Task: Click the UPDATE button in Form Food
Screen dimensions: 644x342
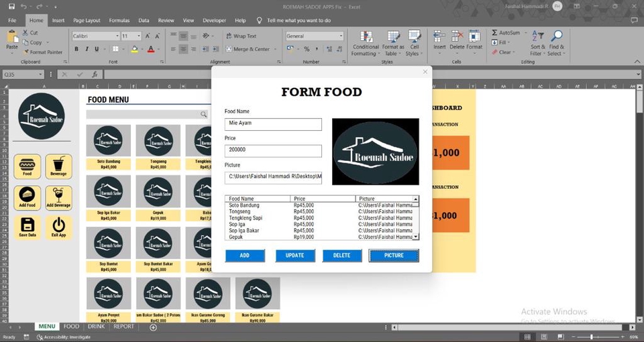Action: click(295, 255)
